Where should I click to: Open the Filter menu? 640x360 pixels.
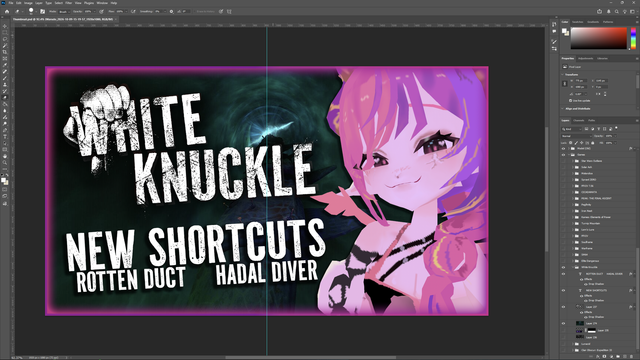tap(69, 3)
